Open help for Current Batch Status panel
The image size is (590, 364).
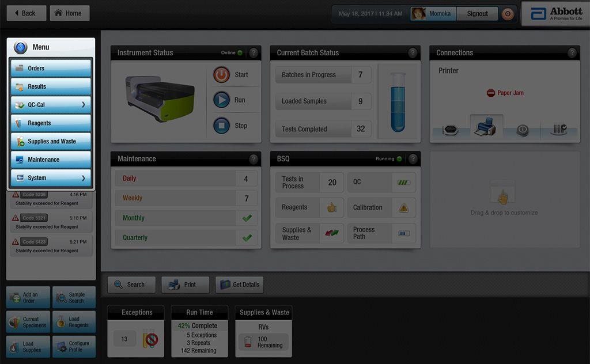(x=413, y=53)
